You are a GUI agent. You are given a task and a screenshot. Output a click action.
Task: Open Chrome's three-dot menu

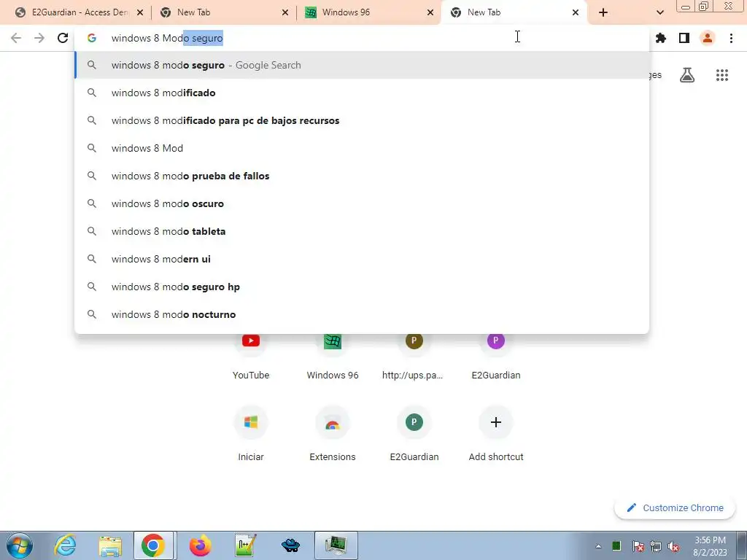[x=731, y=38]
